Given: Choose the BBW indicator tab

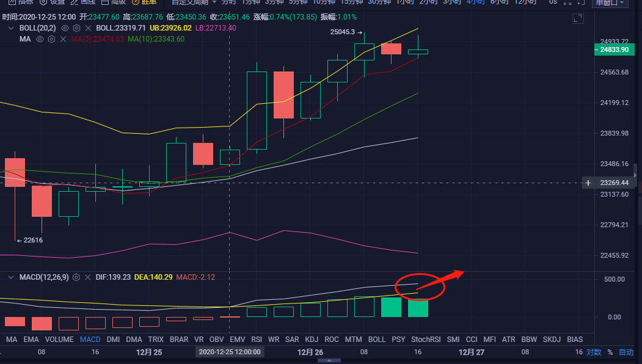Looking at the screenshot, I should (x=529, y=340).
